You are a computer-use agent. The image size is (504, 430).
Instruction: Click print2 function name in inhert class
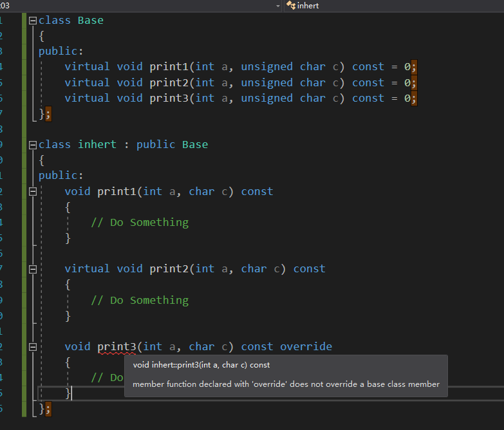click(169, 268)
